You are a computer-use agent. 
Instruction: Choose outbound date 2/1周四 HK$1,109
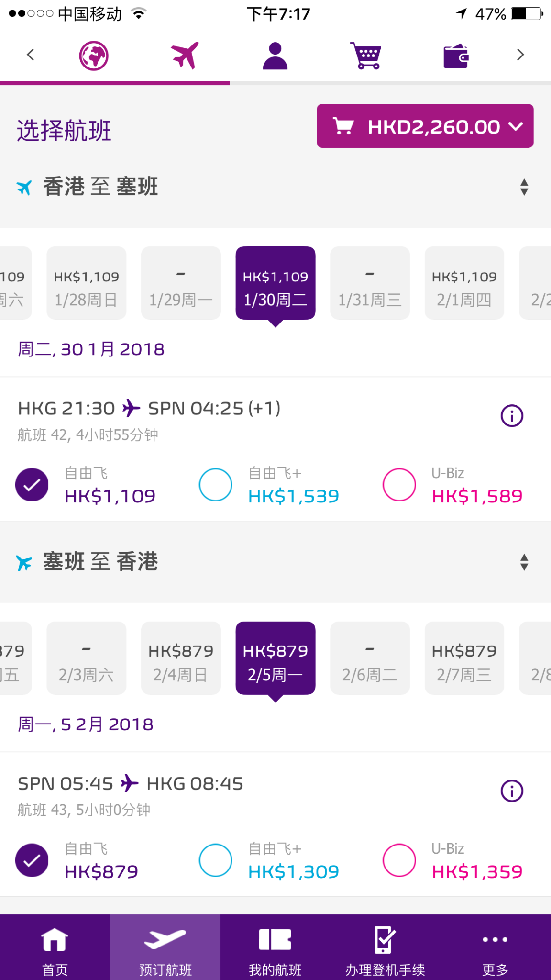464,283
